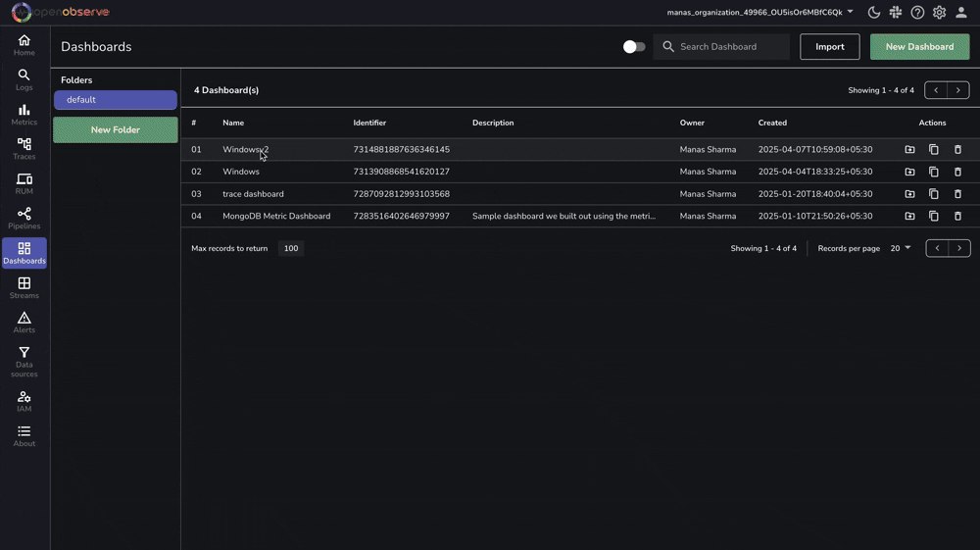This screenshot has height=550, width=980.
Task: Create a folder with New Folder
Action: pyautogui.click(x=115, y=129)
